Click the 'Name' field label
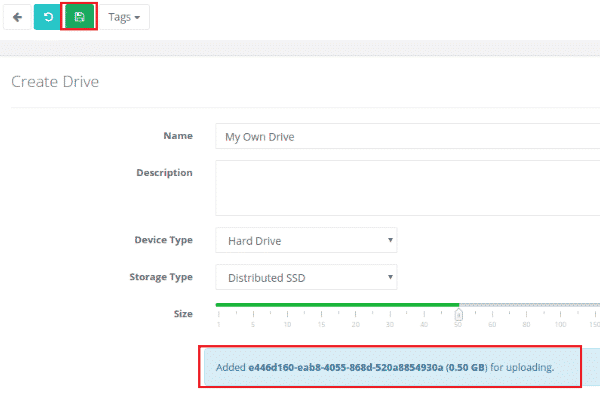 178,136
